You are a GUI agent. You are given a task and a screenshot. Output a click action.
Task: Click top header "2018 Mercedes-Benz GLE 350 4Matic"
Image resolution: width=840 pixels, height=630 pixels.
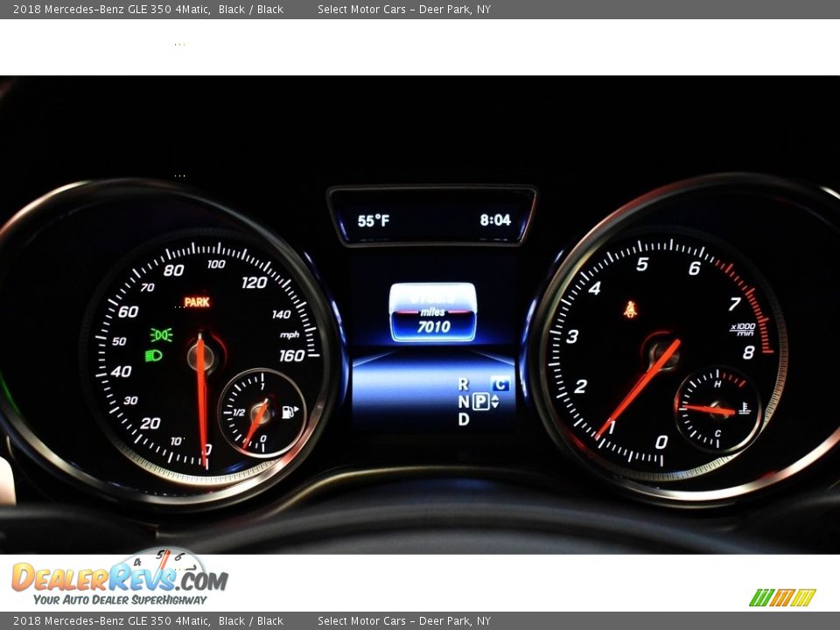(x=111, y=9)
